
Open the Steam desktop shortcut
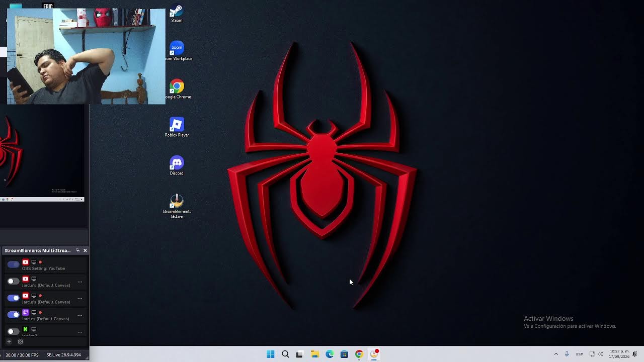177,13
